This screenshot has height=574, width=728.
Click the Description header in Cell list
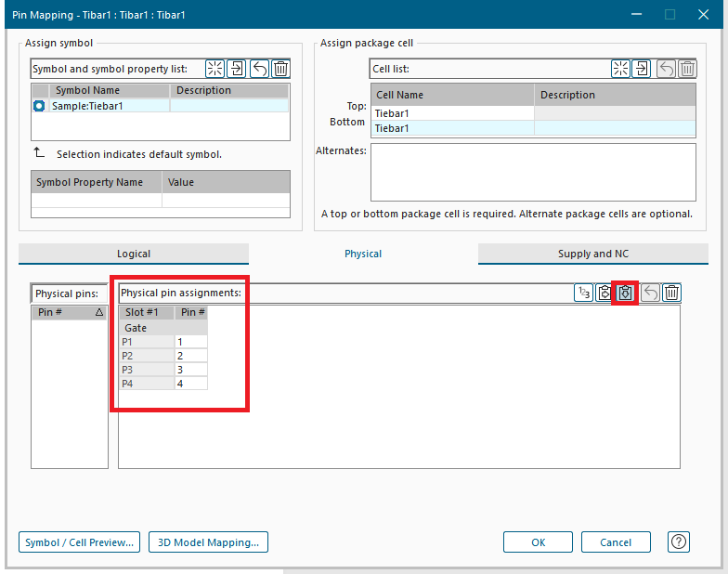[x=615, y=95]
